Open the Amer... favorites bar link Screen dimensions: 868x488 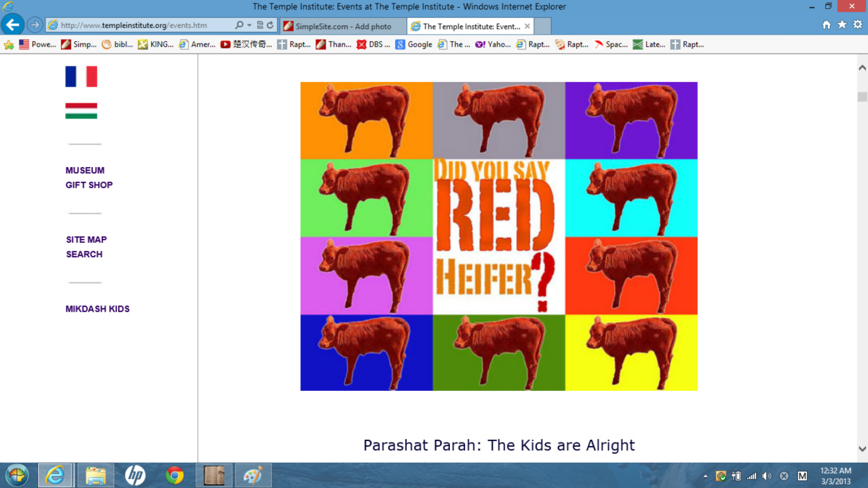click(197, 45)
